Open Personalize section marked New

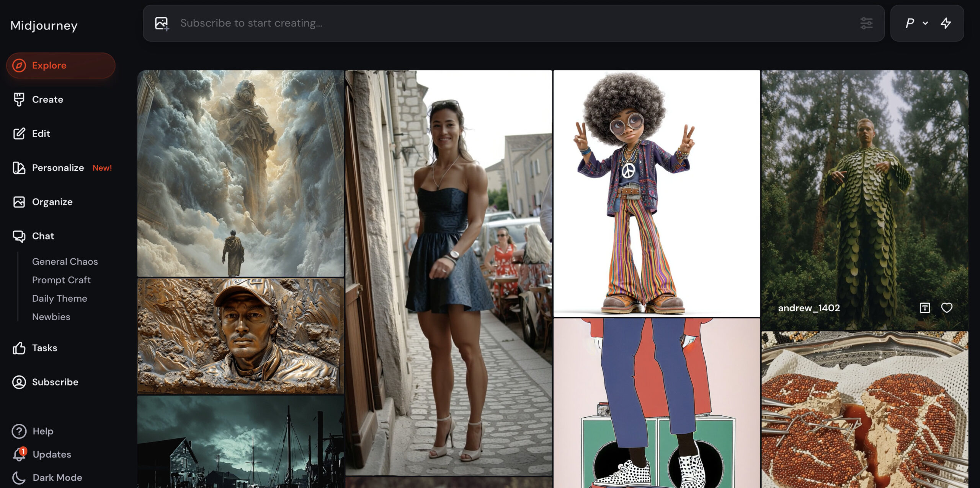[57, 168]
